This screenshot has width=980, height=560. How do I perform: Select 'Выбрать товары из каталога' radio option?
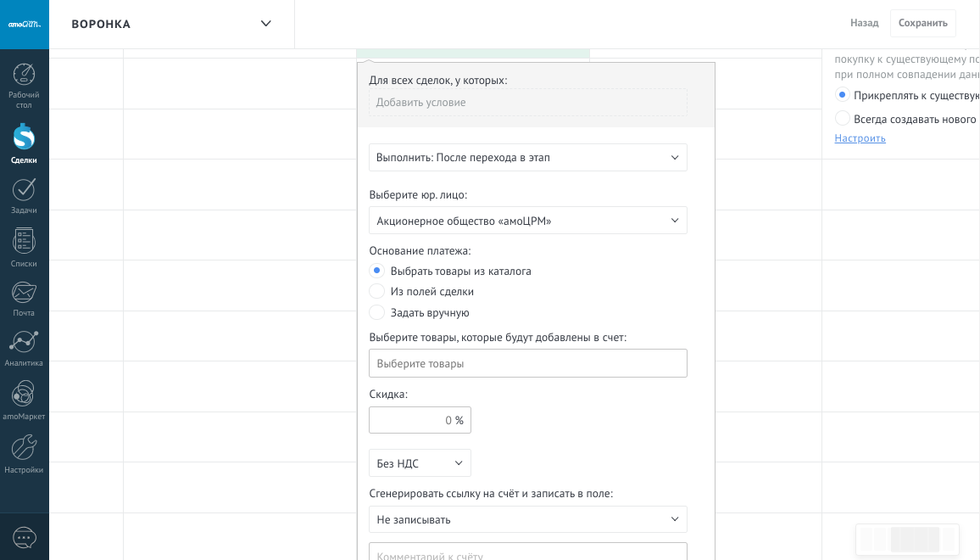(377, 271)
